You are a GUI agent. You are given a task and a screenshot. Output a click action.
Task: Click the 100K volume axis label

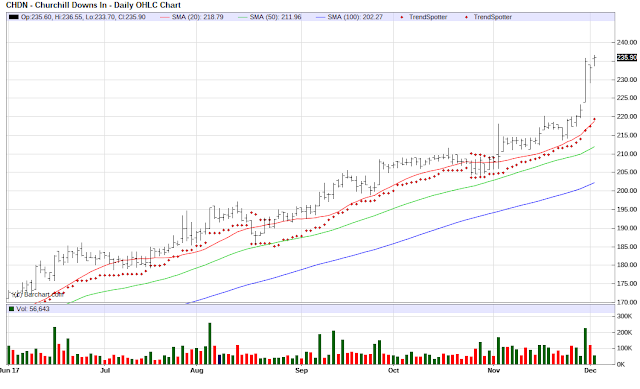coord(624,348)
